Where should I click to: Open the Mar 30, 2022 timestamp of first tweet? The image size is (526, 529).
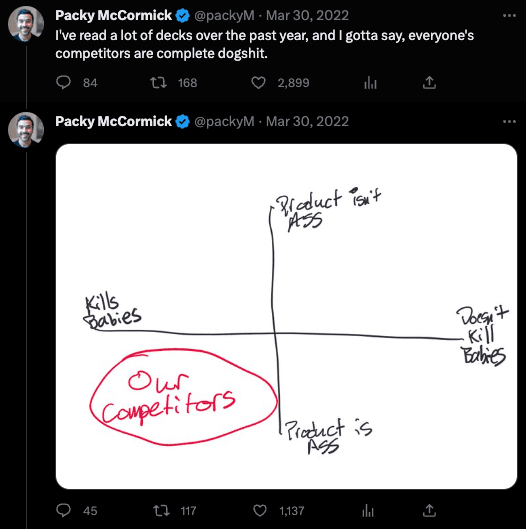click(307, 16)
